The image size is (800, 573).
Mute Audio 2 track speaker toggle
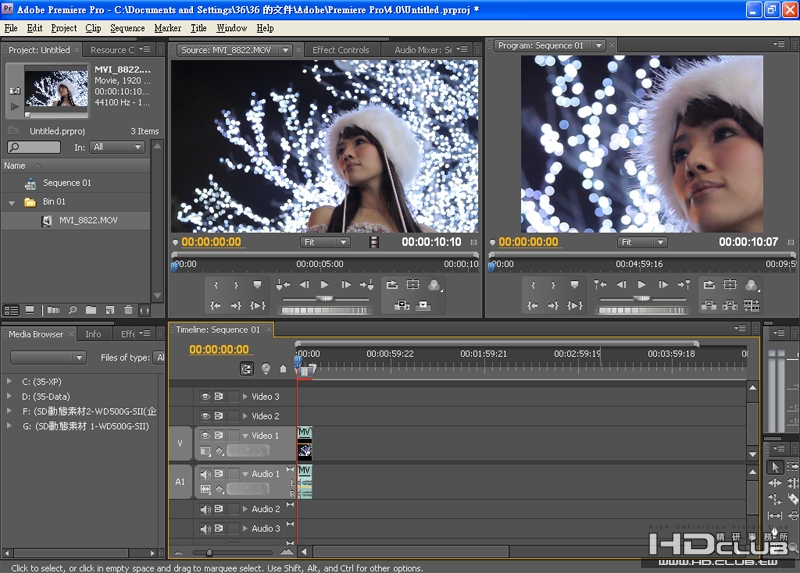205,509
